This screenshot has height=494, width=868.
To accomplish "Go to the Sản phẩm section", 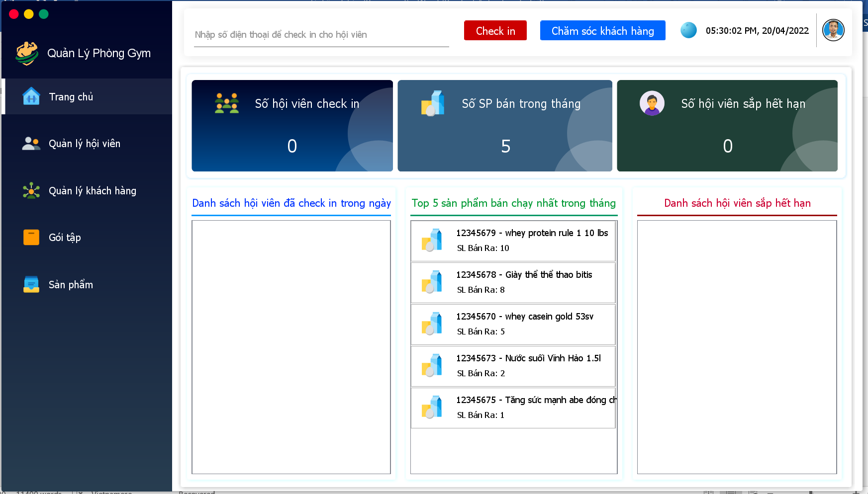I will (x=87, y=284).
